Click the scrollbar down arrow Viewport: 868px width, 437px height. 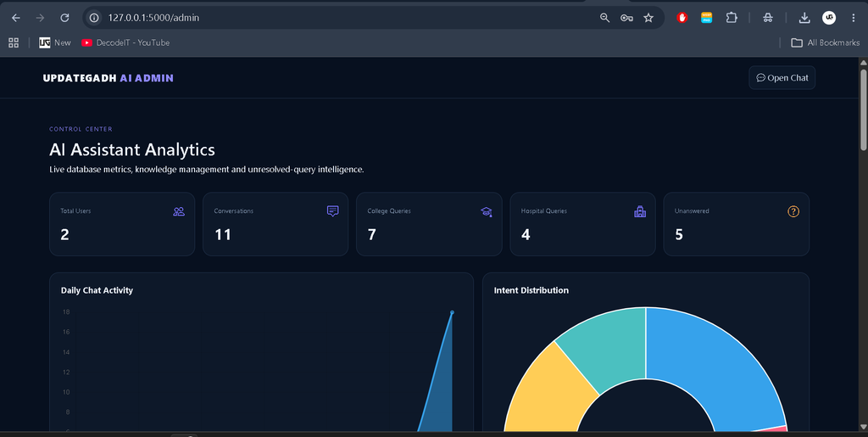(863, 426)
